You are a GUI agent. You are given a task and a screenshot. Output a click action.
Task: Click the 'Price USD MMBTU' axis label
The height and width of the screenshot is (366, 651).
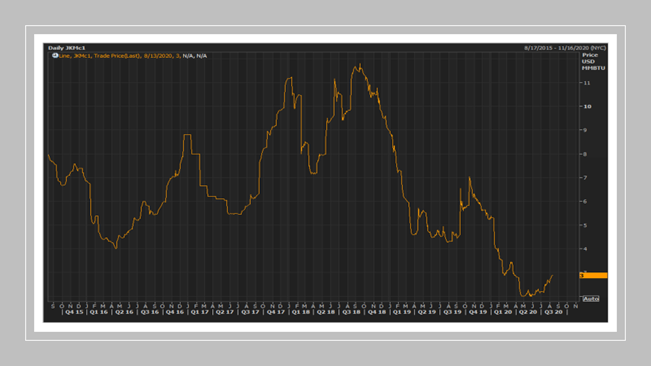593,61
